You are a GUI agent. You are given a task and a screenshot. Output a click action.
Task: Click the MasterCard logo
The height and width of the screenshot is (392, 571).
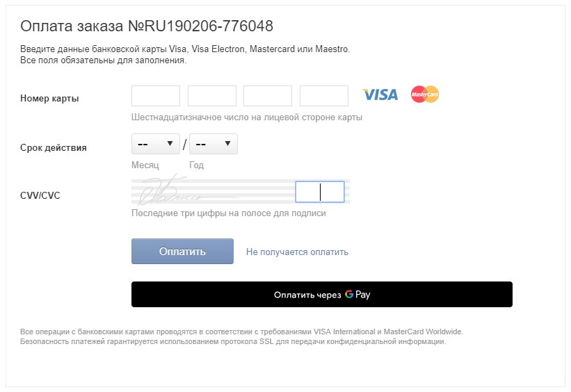(425, 95)
